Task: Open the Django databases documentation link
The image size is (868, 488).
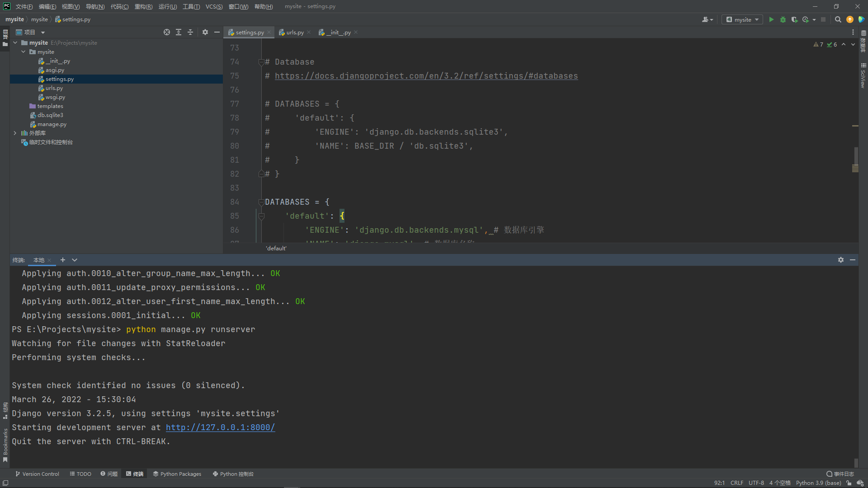Action: coord(426,76)
